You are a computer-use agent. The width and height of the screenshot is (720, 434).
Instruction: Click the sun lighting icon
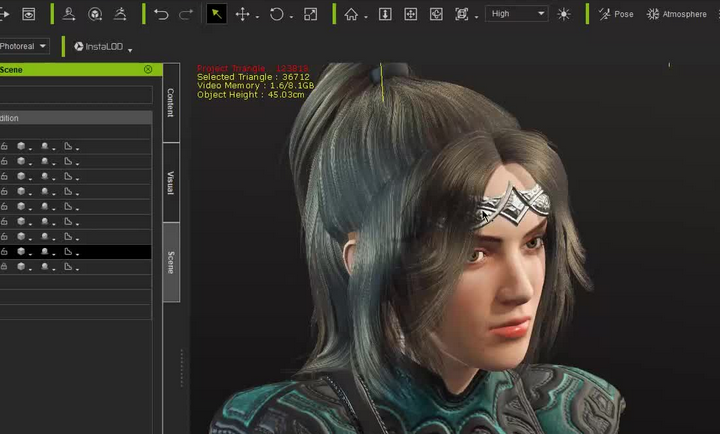[x=564, y=14]
